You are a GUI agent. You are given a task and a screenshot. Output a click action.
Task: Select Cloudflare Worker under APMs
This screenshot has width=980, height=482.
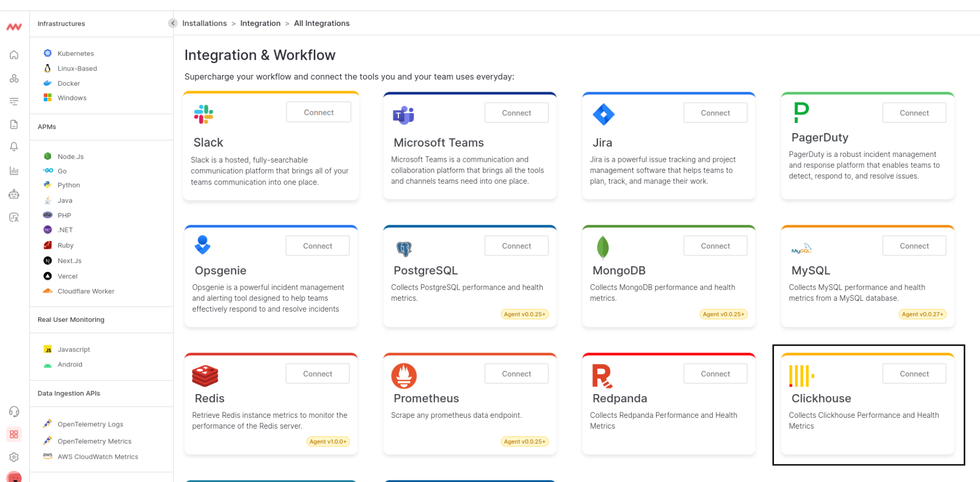[x=86, y=291]
